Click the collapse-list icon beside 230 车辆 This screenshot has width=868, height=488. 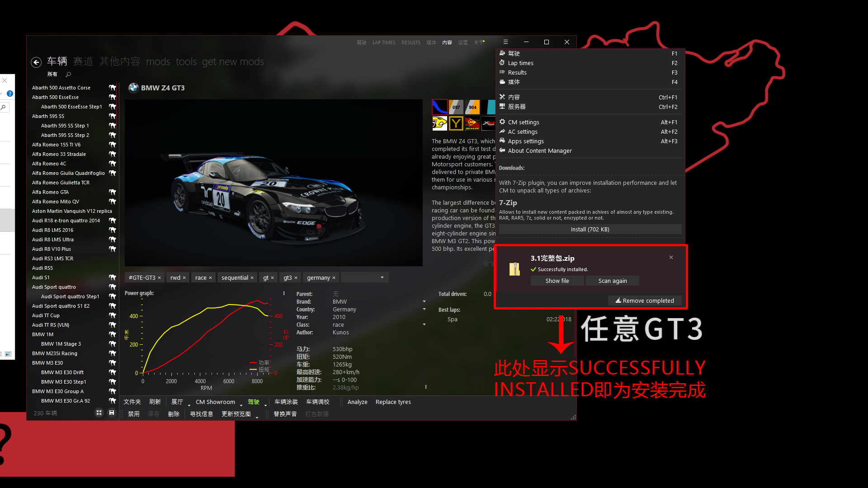click(99, 413)
